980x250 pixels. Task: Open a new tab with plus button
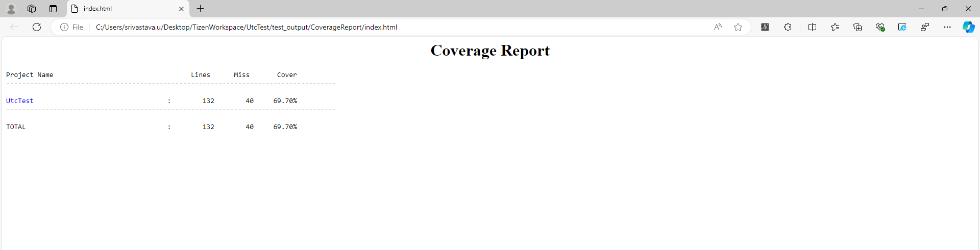pyautogui.click(x=201, y=9)
